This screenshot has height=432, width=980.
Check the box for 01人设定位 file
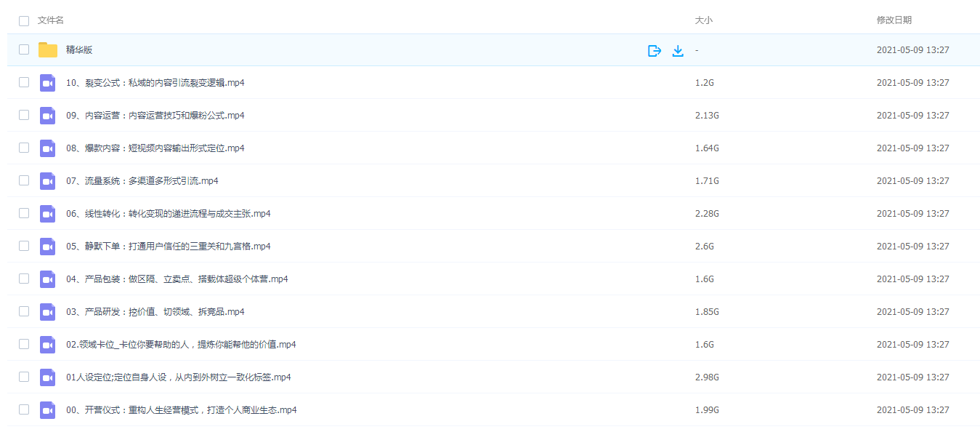click(x=24, y=377)
